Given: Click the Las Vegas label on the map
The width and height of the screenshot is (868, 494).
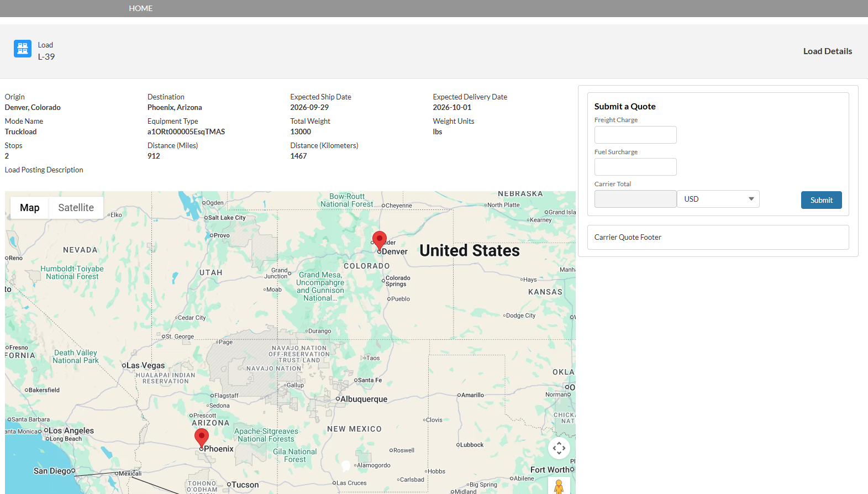Looking at the screenshot, I should (x=146, y=365).
